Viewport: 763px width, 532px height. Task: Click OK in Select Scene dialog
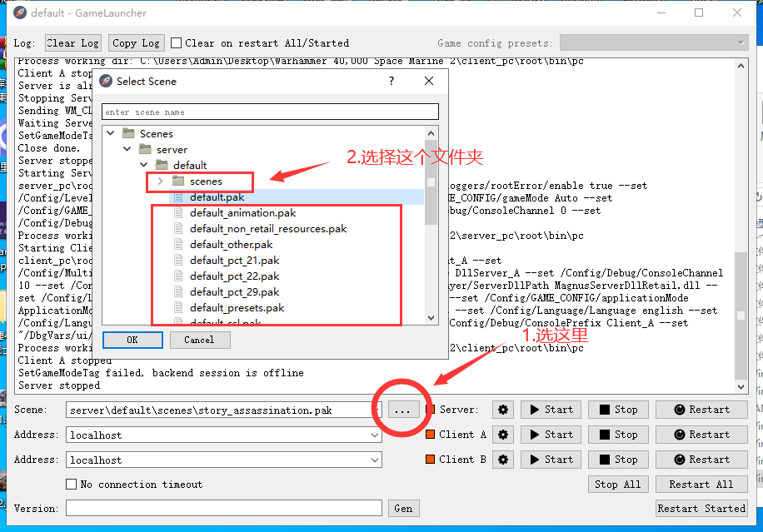(x=132, y=340)
